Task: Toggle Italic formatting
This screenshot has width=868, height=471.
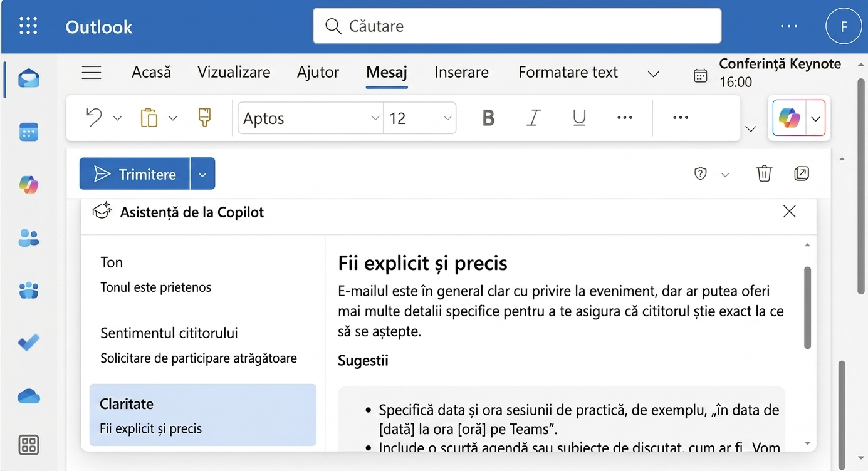Action: pos(533,118)
